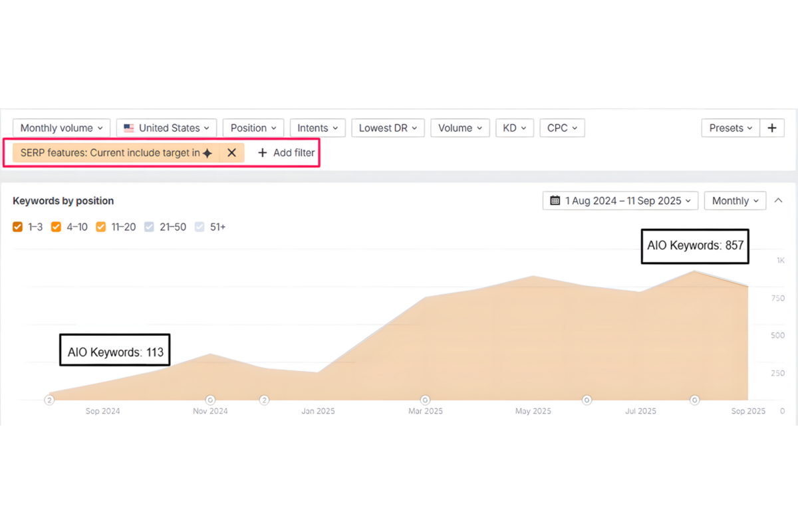Image resolution: width=798 pixels, height=532 pixels.
Task: Open the KD filter menu
Action: tap(514, 128)
